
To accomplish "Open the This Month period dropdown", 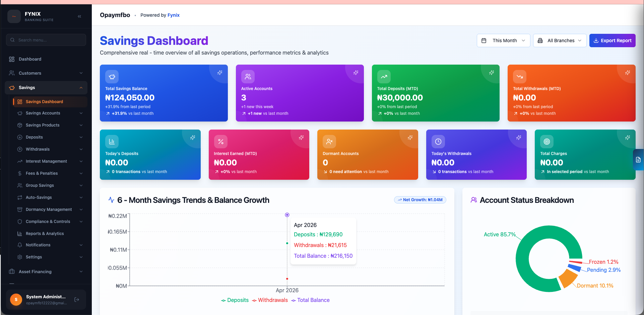I will (x=503, y=41).
